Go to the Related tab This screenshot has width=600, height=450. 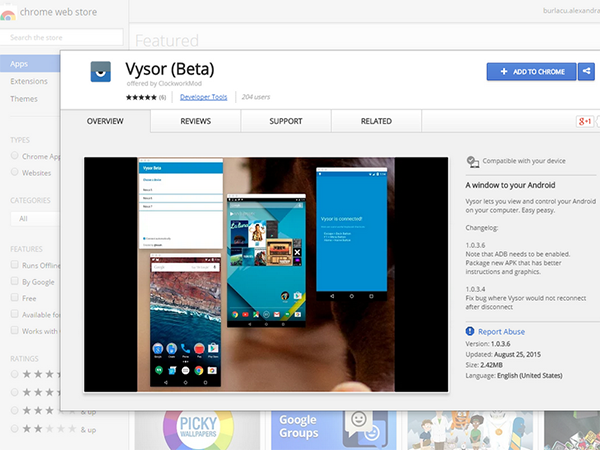(x=376, y=121)
